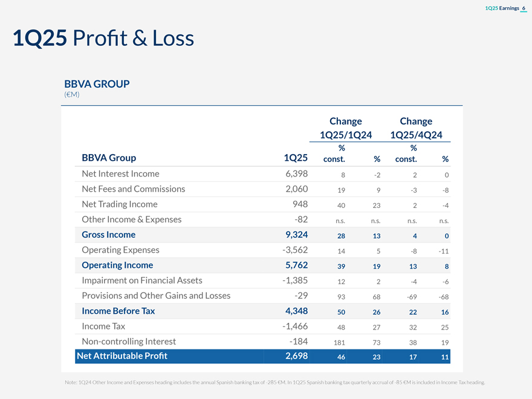Viewport: 532px width, 399px height.
Task: Click the Operating Expenses row label
Action: 120,250
